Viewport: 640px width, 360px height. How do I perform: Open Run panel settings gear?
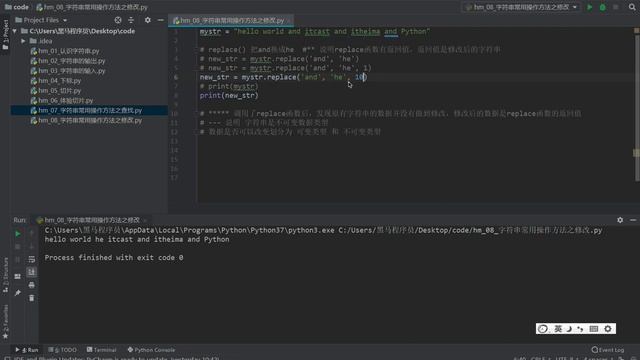[x=620, y=220]
